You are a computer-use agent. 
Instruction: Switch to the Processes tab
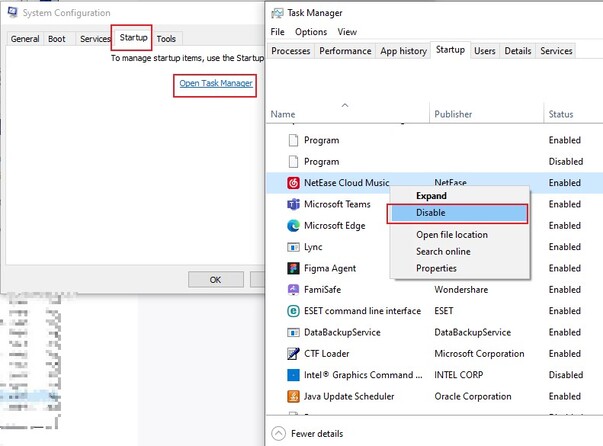(x=290, y=51)
